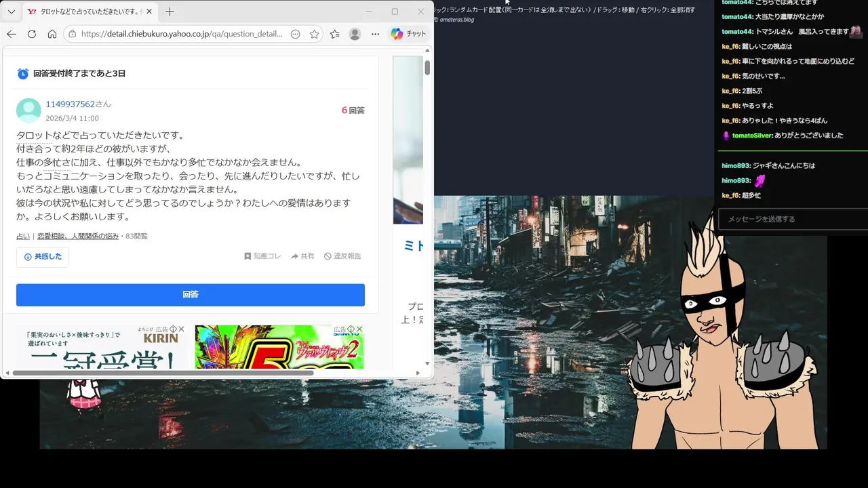Click the post date 2026/3/4 11:00
Image resolution: width=868 pixels, height=488 pixels.
[x=72, y=118]
